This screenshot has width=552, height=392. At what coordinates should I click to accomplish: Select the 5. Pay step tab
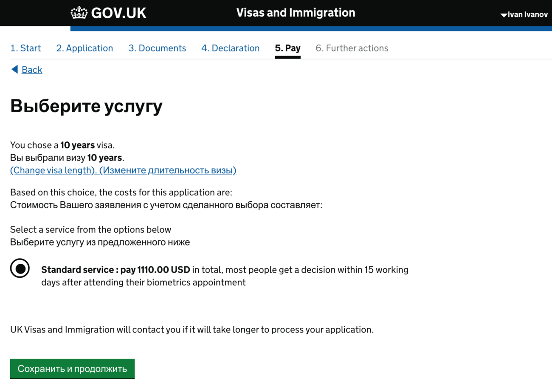point(287,48)
